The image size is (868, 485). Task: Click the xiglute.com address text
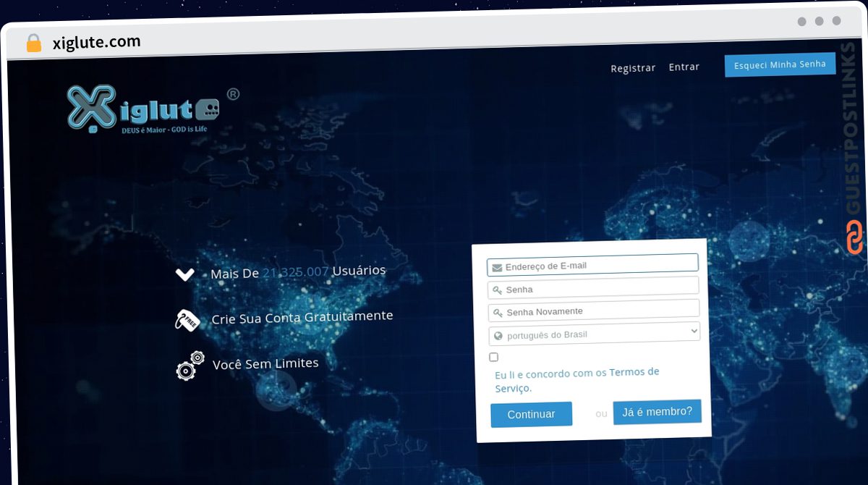[96, 42]
